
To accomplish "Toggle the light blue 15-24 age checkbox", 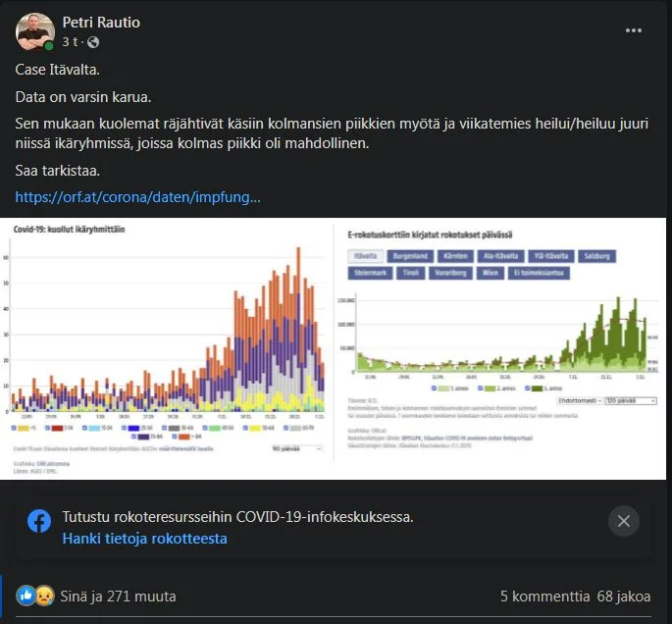I will point(84,428).
